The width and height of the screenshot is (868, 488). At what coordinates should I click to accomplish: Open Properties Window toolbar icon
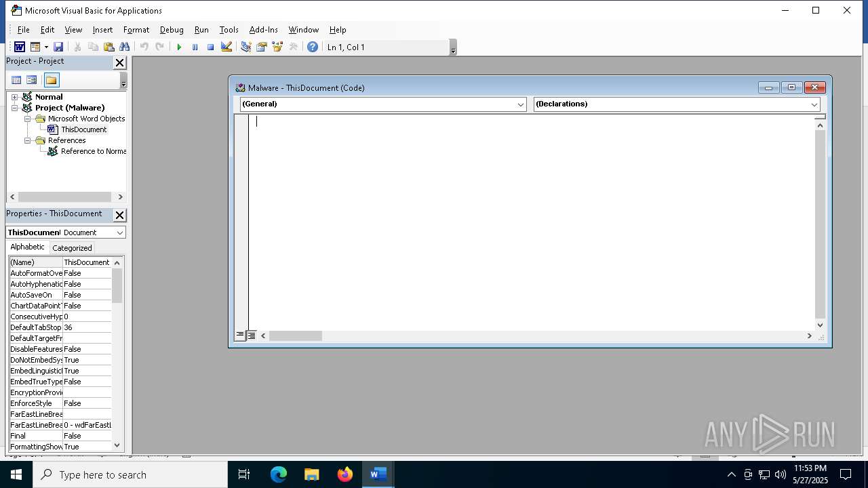coord(261,47)
